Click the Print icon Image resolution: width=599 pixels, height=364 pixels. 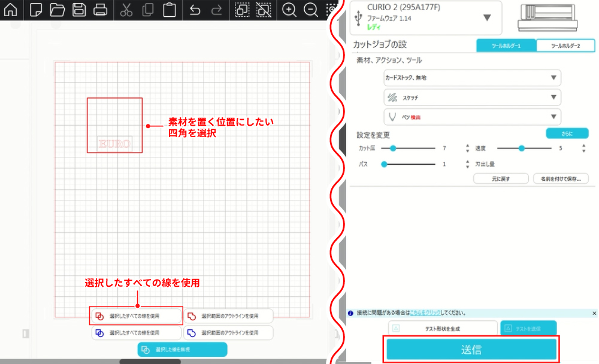pyautogui.click(x=100, y=10)
